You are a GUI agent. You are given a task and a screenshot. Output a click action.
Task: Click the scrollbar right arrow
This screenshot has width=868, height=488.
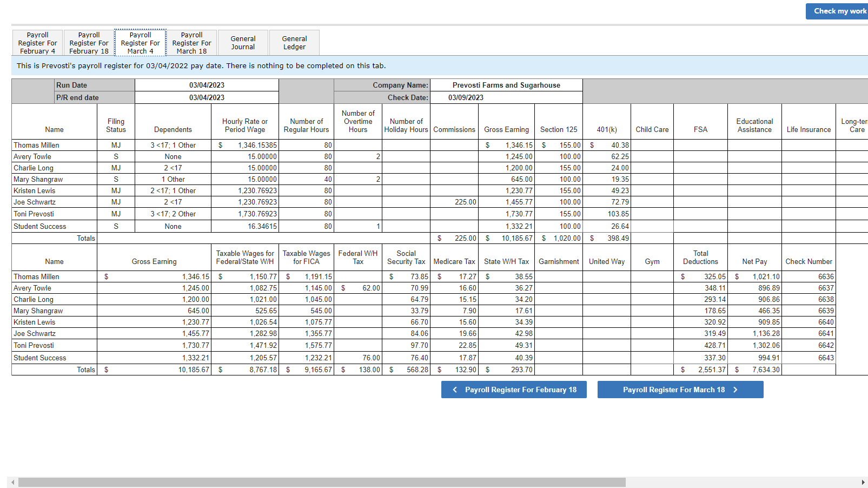(x=863, y=482)
